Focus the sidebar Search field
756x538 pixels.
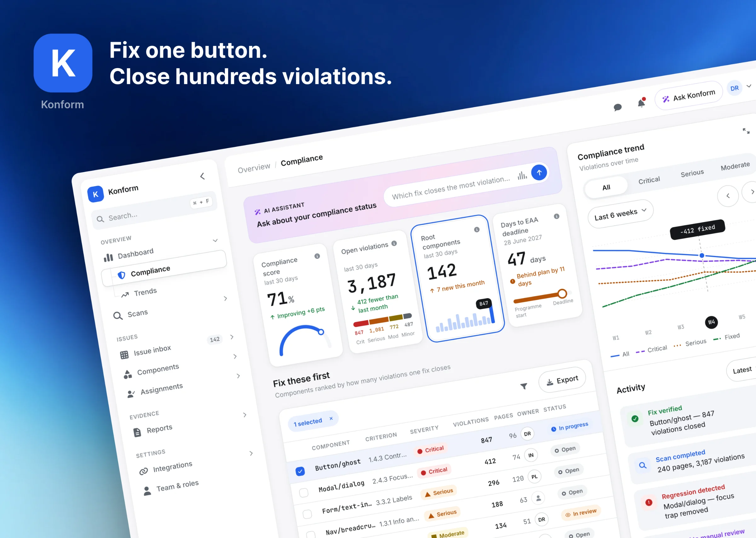coord(155,210)
